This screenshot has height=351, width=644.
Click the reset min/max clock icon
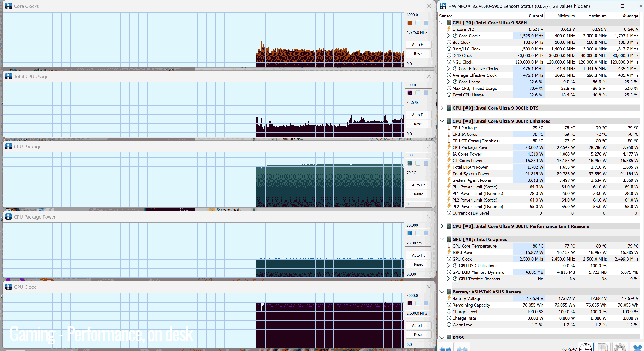pos(586,347)
